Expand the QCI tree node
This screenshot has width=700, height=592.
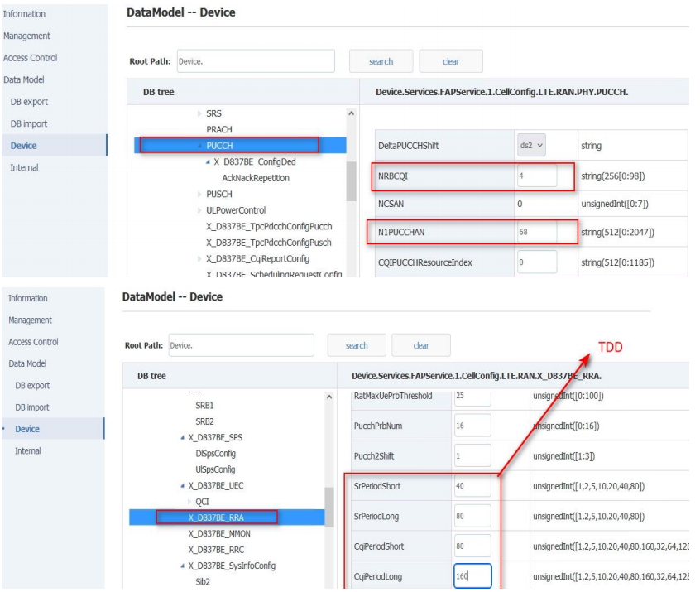pos(189,502)
